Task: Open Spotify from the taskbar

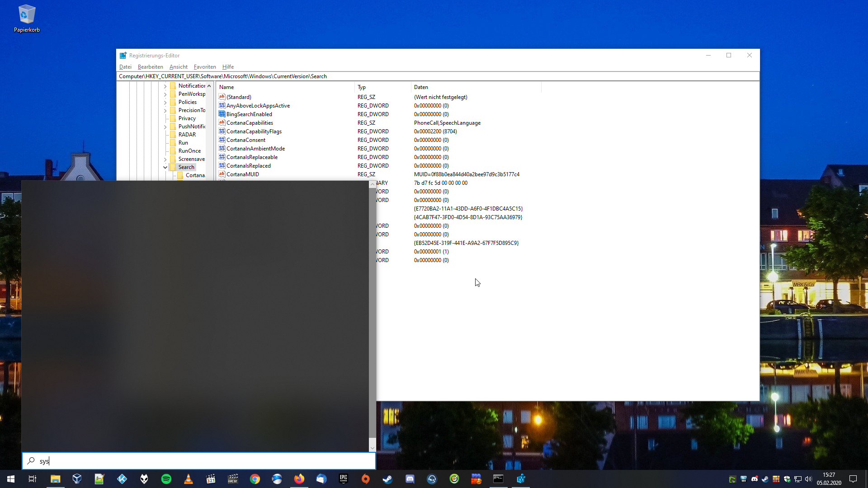Action: coord(166,479)
